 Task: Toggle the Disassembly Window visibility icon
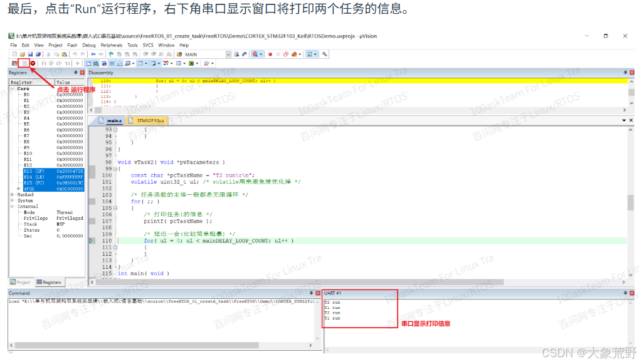click(97, 63)
